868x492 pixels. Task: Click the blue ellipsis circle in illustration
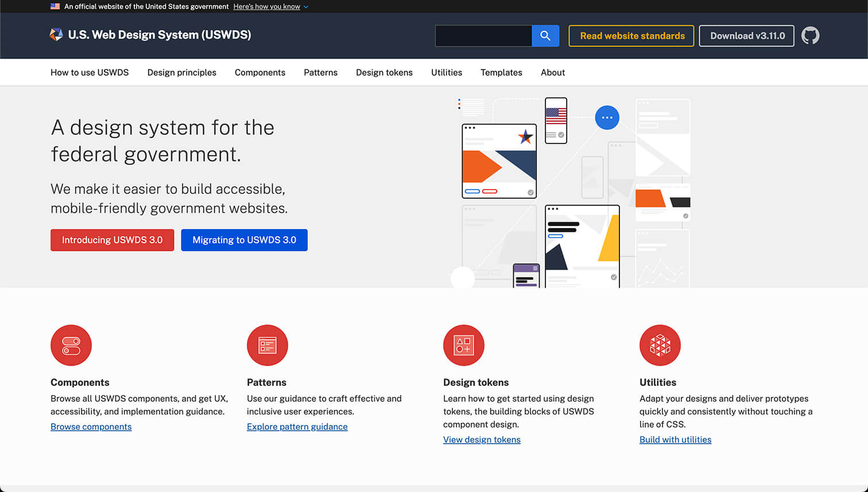tap(607, 118)
